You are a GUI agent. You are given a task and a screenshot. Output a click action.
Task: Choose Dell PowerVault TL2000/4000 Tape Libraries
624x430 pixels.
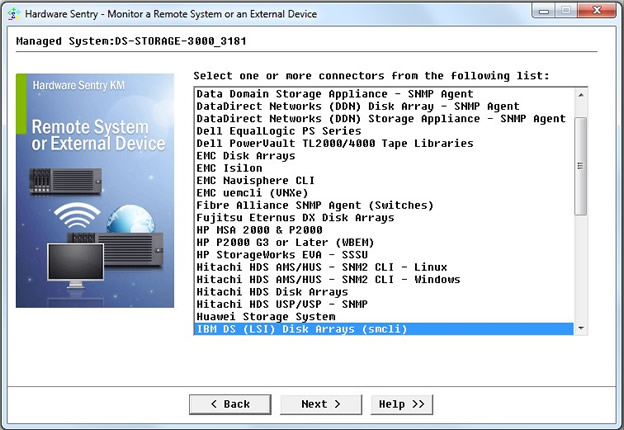coord(334,143)
